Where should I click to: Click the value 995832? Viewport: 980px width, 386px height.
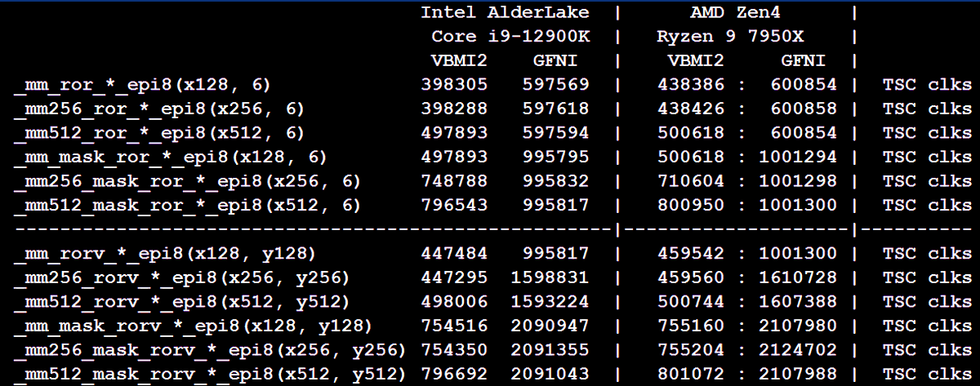(555, 180)
